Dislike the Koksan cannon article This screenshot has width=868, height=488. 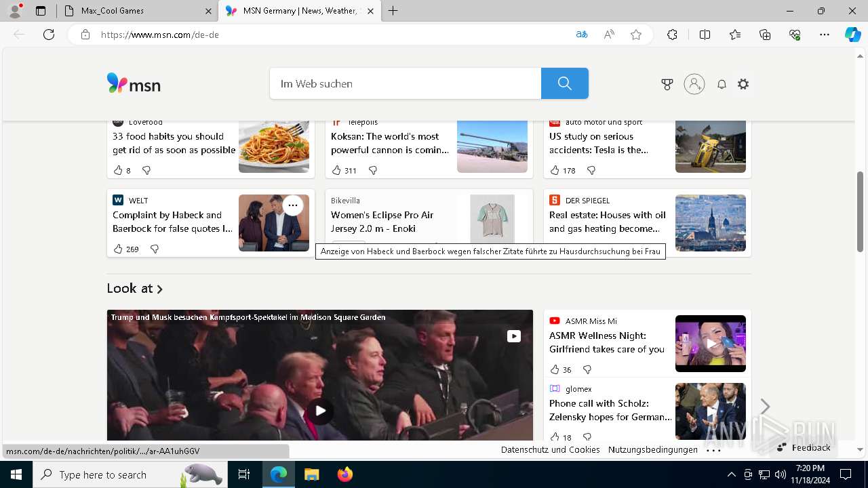pos(372,170)
